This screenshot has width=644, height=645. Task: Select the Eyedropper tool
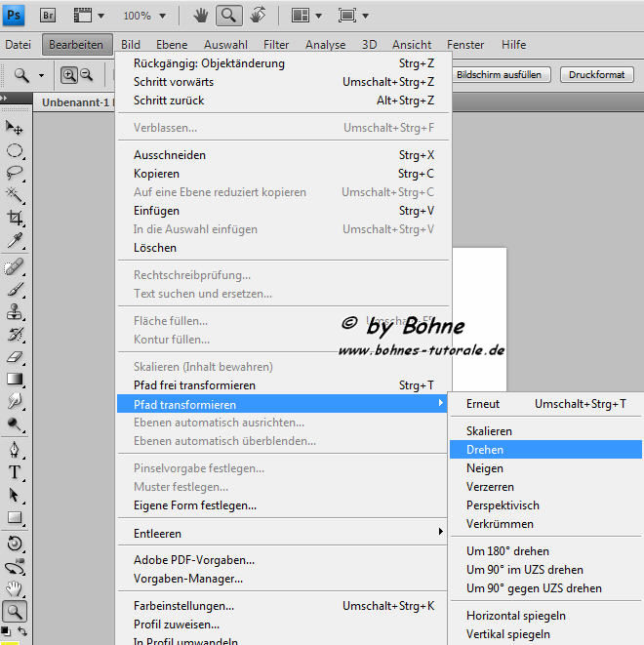tap(16, 241)
